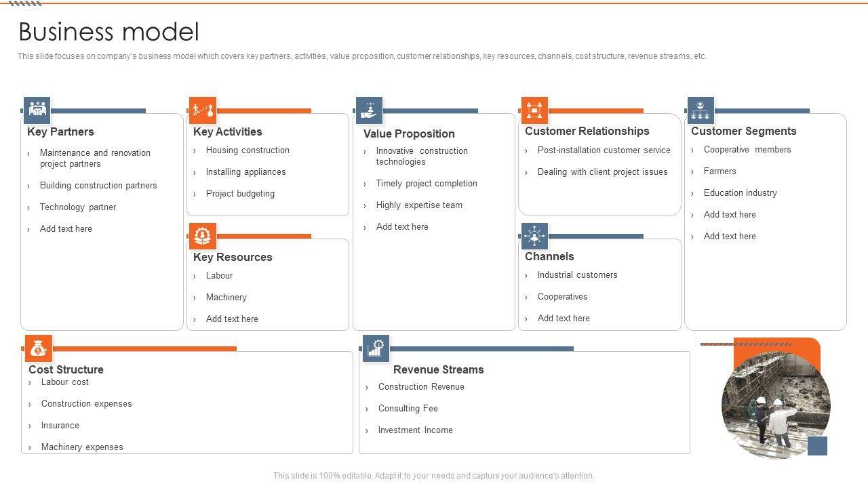Image resolution: width=868 pixels, height=488 pixels.
Task: Select the Consulting Fee revenue item
Action: [x=408, y=409]
